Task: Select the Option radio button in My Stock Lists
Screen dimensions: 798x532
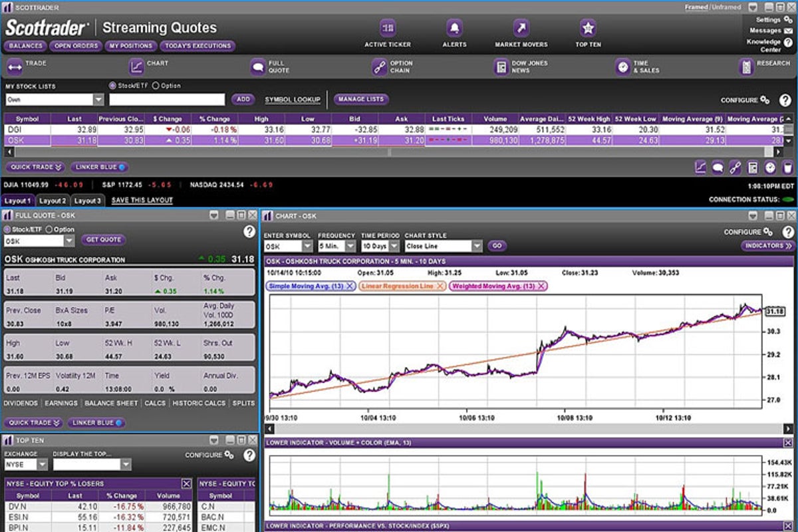Action: [x=156, y=86]
